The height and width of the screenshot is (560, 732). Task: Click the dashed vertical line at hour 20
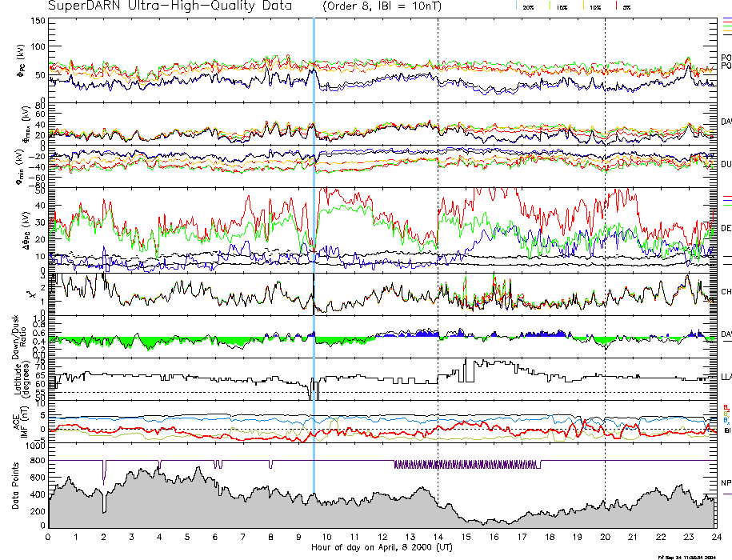pos(605,160)
